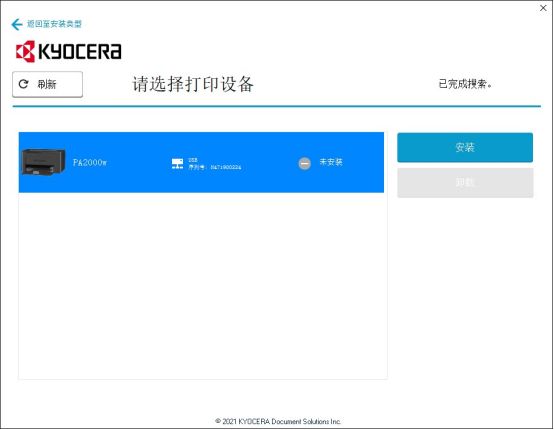554x430 pixels.
Task: Close the installer window
Action: pos(543,8)
